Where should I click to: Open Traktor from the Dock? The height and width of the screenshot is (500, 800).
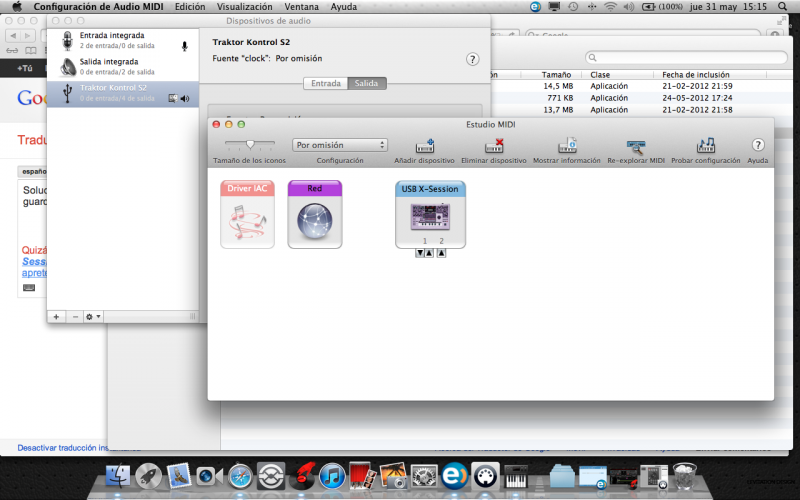pyautogui.click(x=271, y=477)
